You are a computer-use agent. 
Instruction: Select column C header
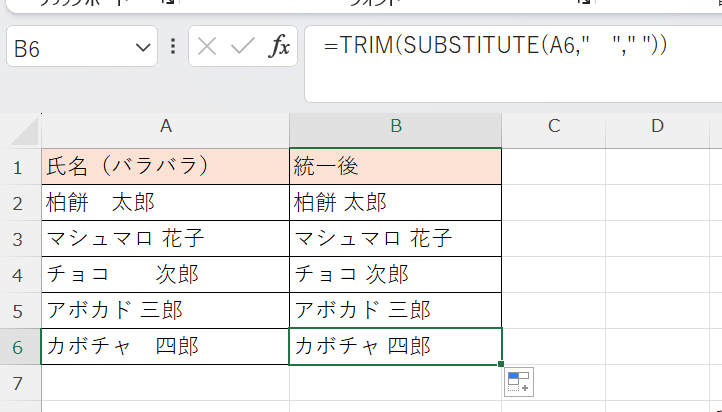point(553,126)
